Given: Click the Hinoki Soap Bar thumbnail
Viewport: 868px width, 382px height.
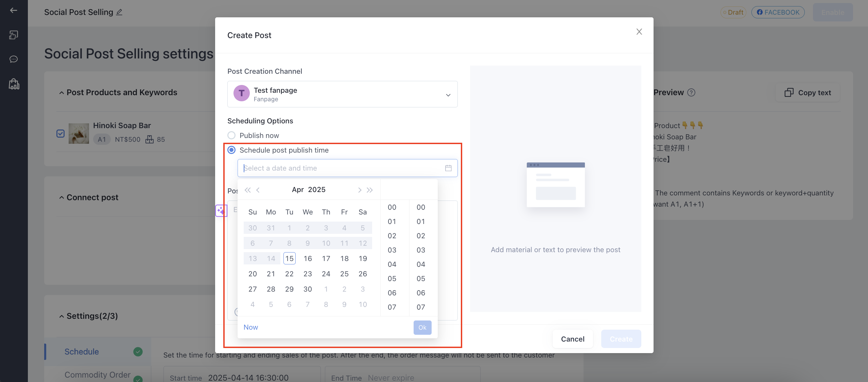Looking at the screenshot, I should click(79, 134).
